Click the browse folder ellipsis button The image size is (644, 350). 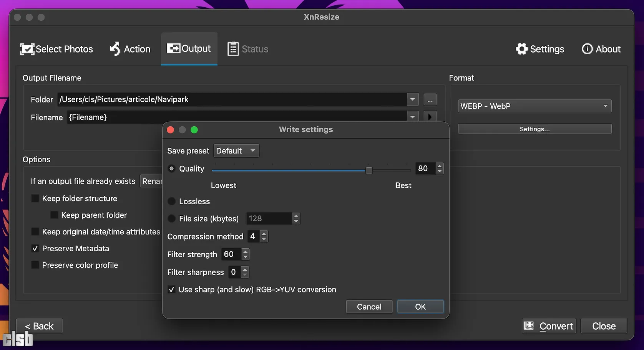430,100
